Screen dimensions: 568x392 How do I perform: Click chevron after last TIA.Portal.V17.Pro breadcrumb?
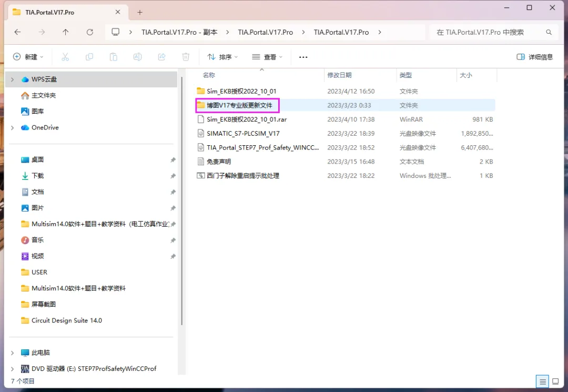click(x=380, y=32)
